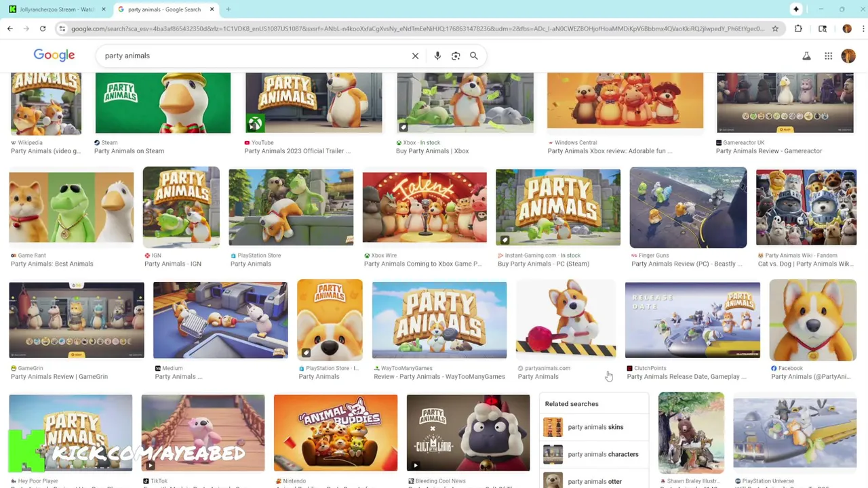The height and width of the screenshot is (488, 868).
Task: Clear the search text with the X icon
Action: coord(415,56)
